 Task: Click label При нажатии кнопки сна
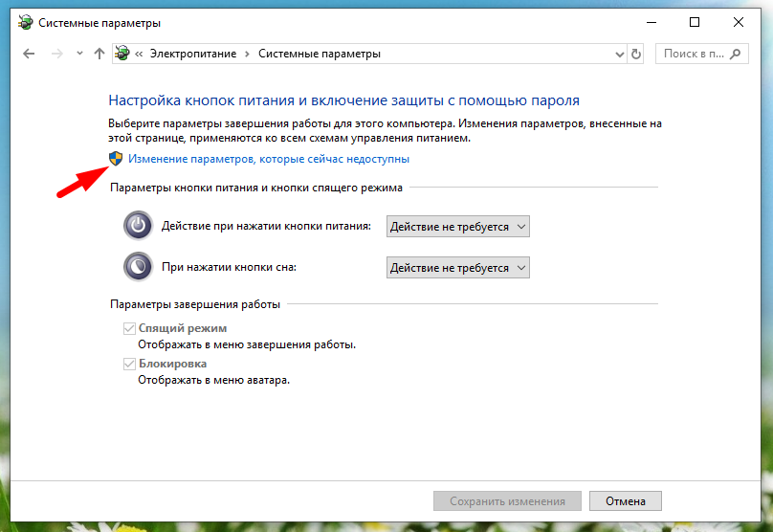[230, 267]
